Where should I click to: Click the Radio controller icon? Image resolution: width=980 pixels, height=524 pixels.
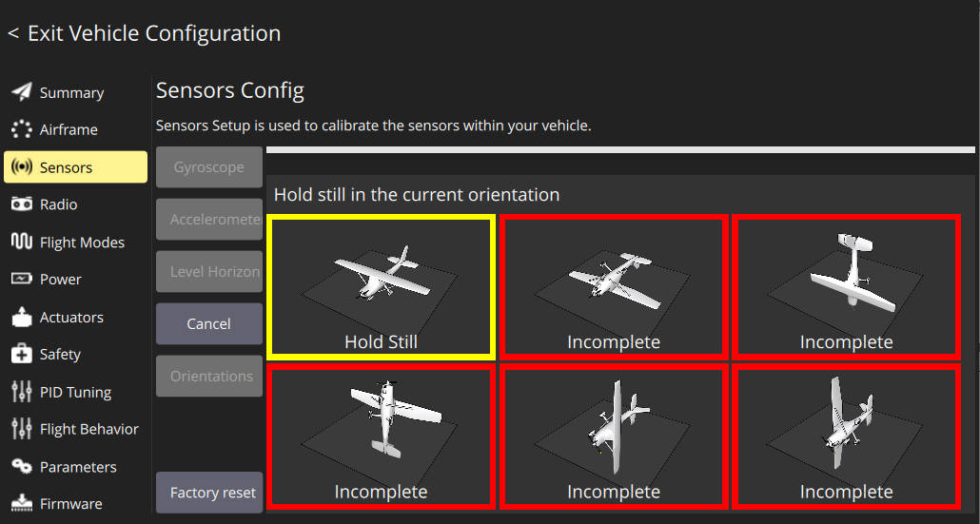[21, 204]
